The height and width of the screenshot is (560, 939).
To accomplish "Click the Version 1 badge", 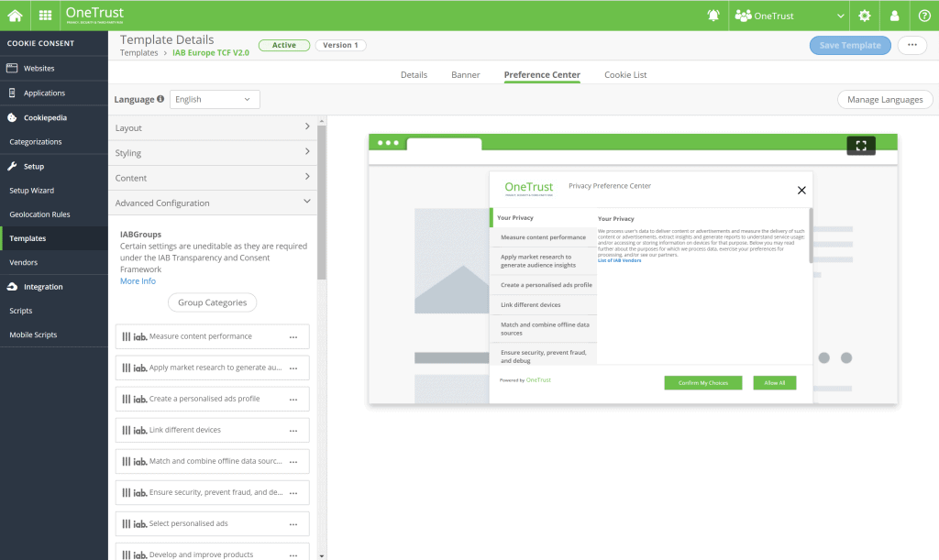I will tap(340, 45).
